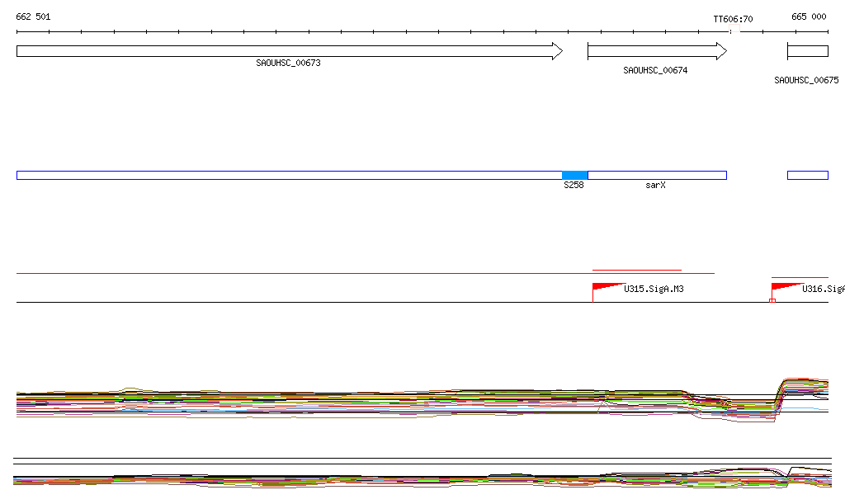845x504 pixels.
Task: Click the SAOUHSC_00675 gene box
Action: (x=807, y=51)
